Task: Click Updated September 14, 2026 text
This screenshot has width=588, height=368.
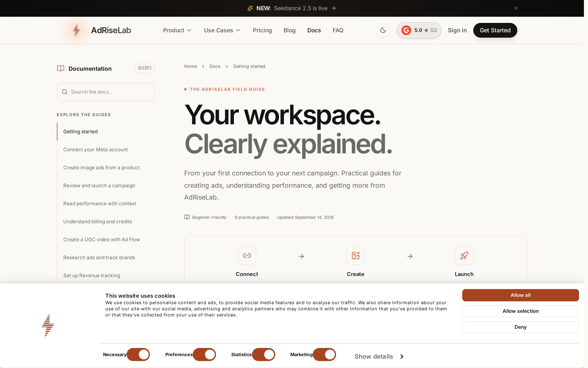Action: pyautogui.click(x=305, y=217)
